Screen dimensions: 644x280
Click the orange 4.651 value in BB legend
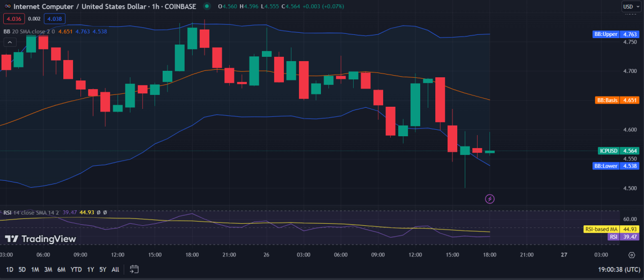[x=65, y=32]
